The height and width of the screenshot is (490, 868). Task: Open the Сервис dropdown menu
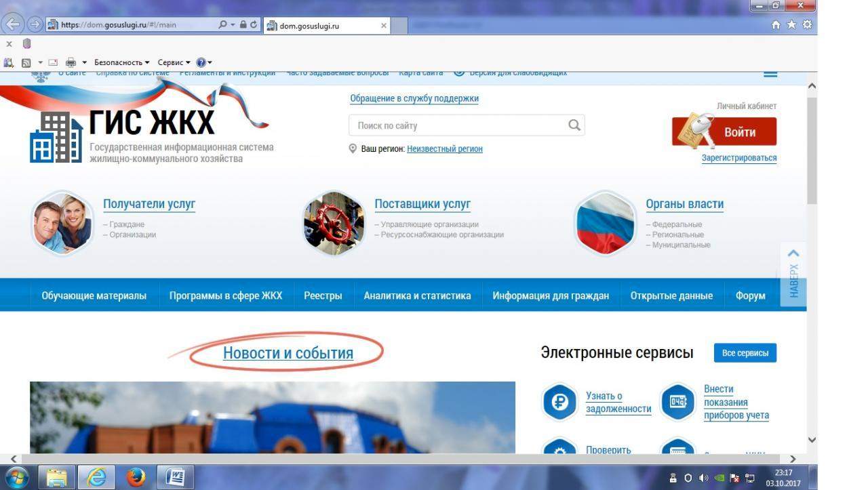pyautogui.click(x=174, y=62)
